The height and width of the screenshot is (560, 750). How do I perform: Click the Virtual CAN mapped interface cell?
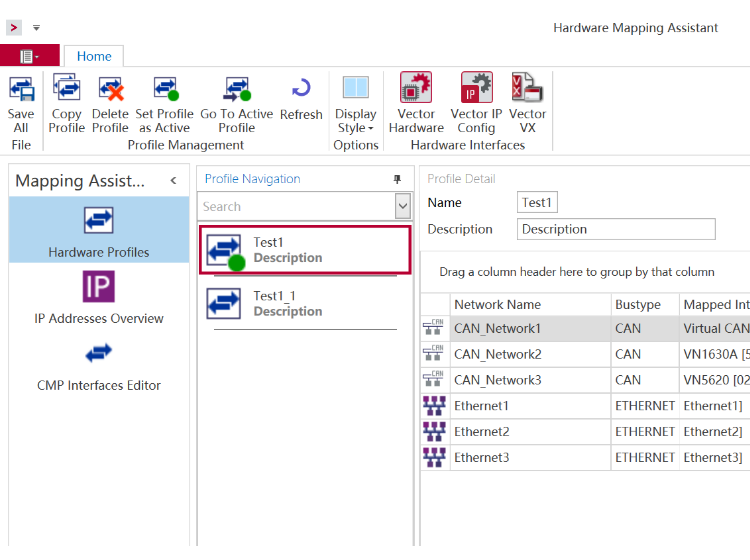click(x=715, y=329)
